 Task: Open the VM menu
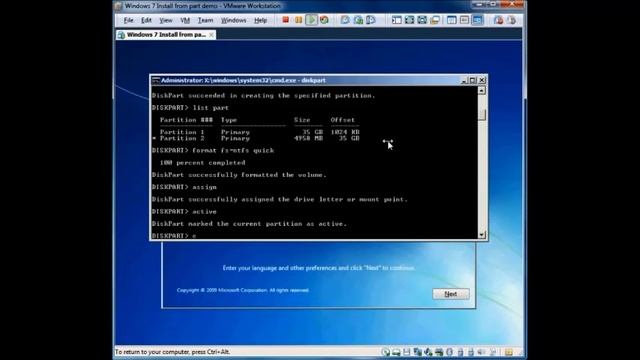pos(185,20)
